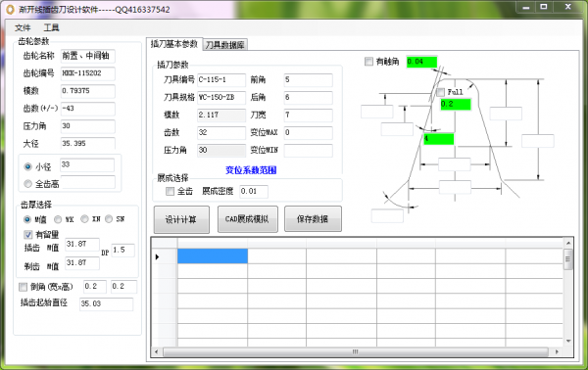Click the row indicator arrow in data grid
The width and height of the screenshot is (588, 370).
(x=157, y=256)
